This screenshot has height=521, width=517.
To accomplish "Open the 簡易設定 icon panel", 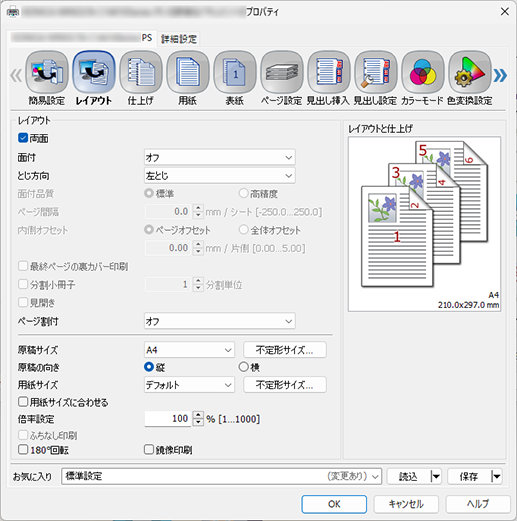I will (x=47, y=72).
